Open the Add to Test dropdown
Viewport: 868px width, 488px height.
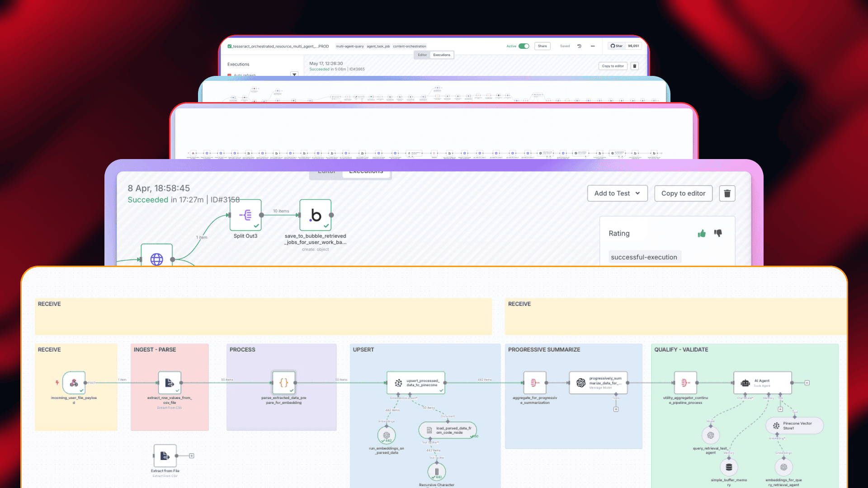coord(617,193)
